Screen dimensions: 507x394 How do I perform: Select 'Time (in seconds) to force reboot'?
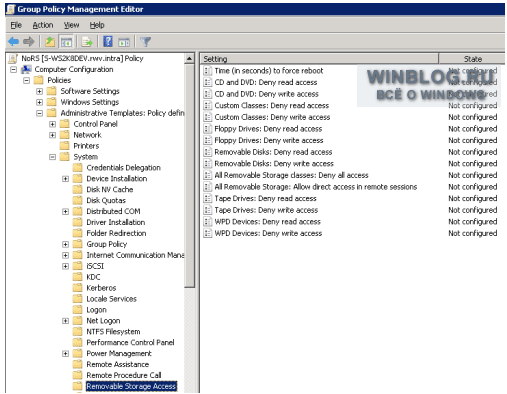click(269, 71)
